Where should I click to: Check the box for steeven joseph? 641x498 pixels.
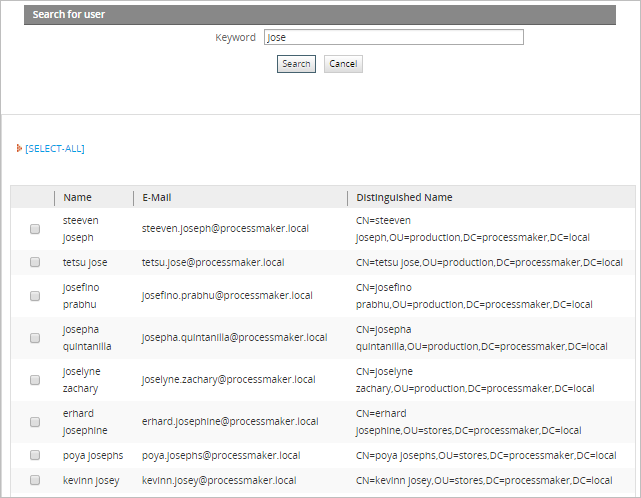(35, 229)
